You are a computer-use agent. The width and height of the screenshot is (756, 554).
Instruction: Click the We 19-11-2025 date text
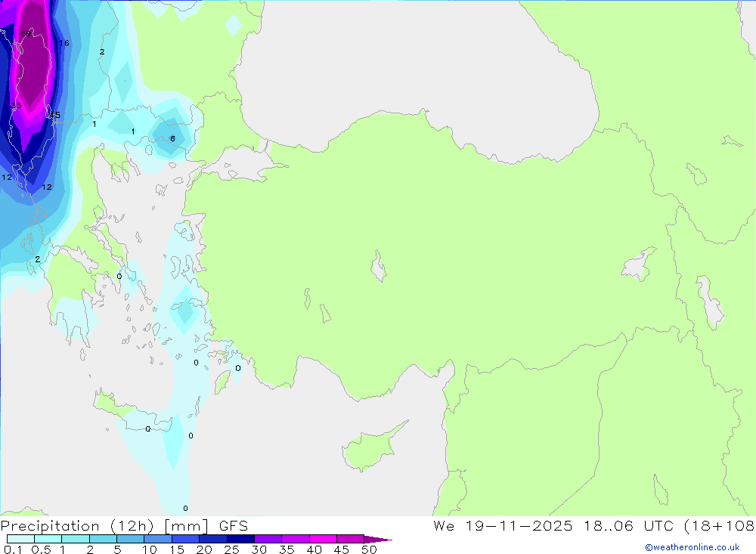(503, 526)
